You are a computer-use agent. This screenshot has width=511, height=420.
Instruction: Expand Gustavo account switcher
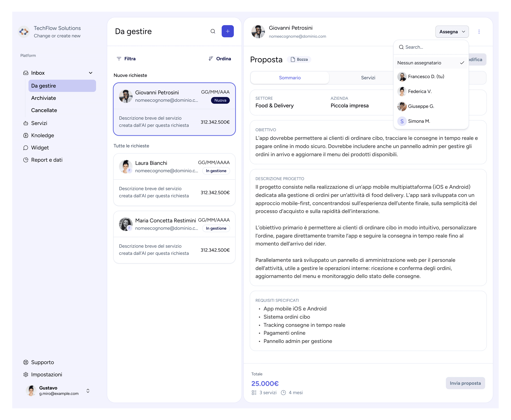[x=88, y=390]
